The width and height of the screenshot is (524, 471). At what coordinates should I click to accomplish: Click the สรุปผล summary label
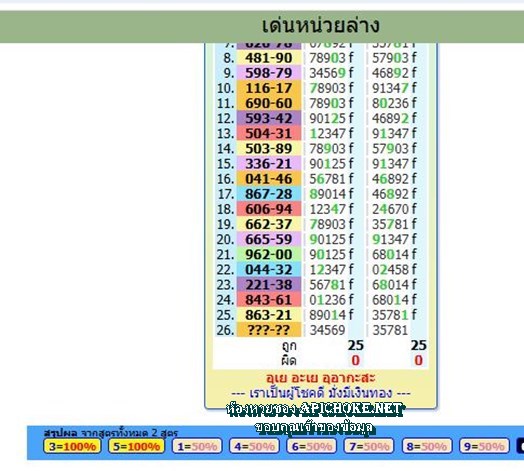coord(60,433)
